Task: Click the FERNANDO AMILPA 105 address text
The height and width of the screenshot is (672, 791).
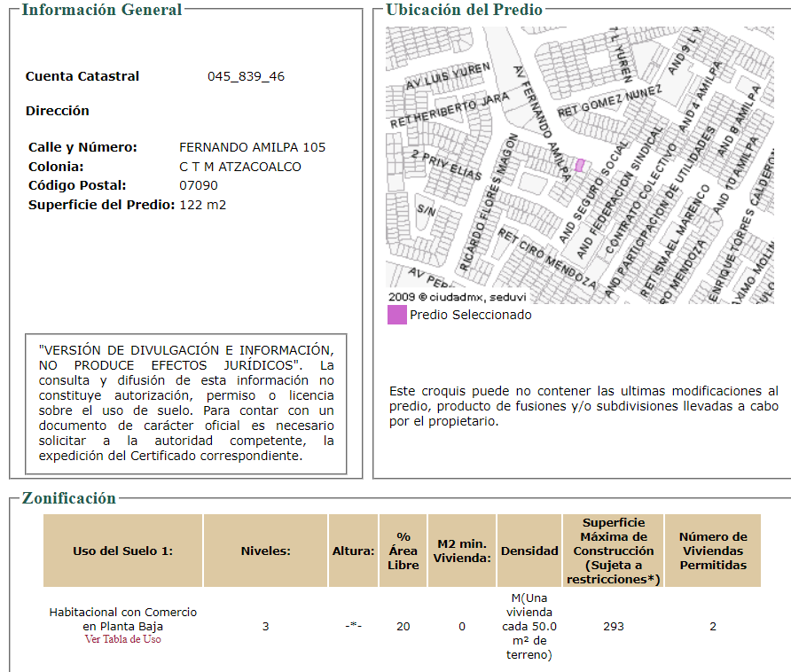Action: 252,147
